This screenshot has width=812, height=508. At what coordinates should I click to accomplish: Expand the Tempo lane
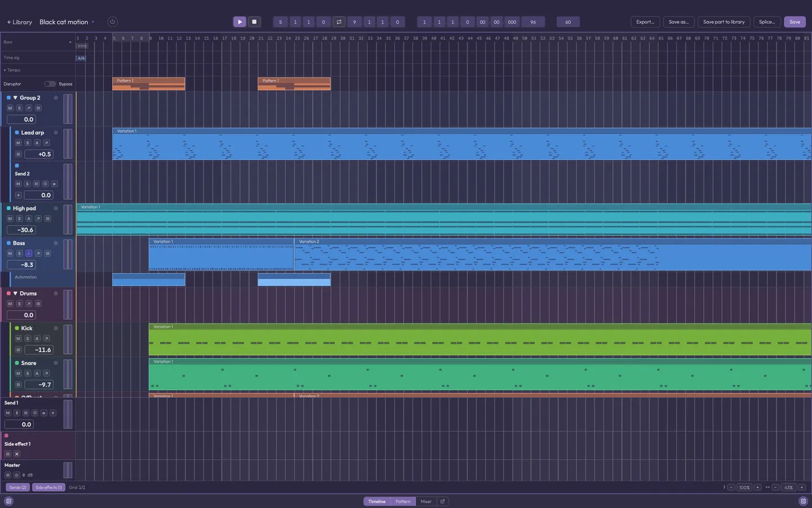tap(5, 71)
